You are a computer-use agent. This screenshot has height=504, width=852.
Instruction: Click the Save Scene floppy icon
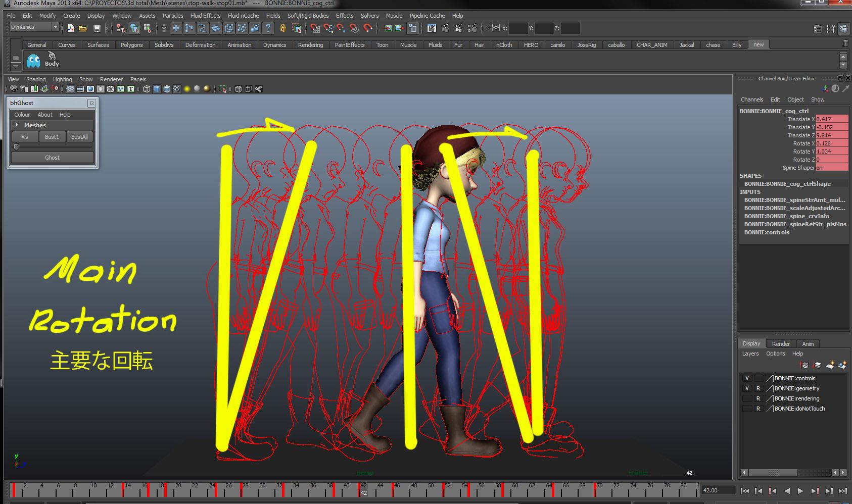[x=97, y=28]
